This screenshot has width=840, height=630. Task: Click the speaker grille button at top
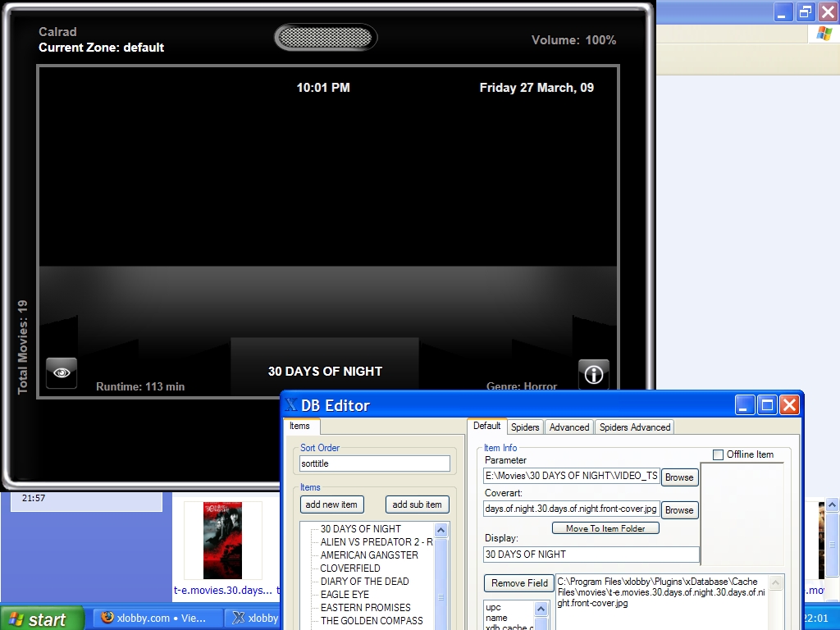point(326,38)
